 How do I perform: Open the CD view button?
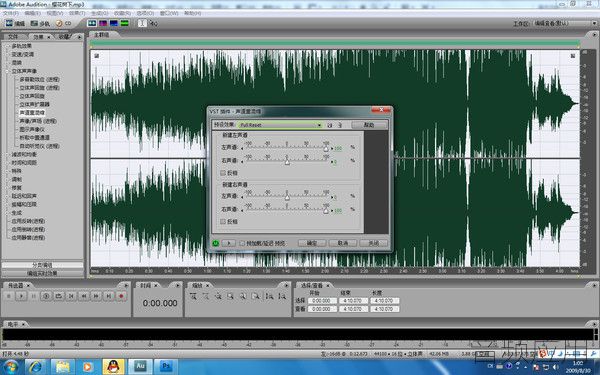coord(64,23)
